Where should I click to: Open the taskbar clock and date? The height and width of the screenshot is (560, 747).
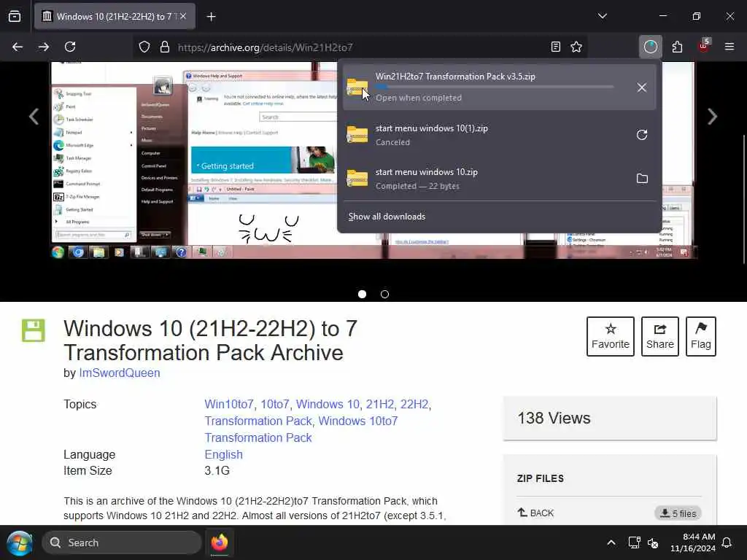point(693,542)
